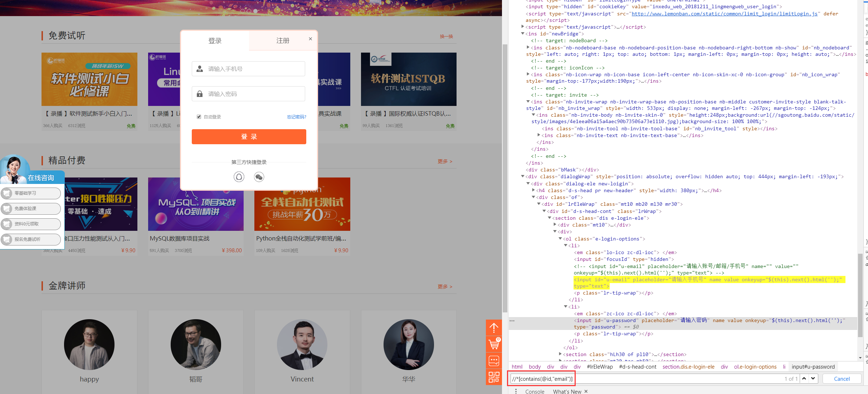This screenshot has width=868, height=394.
Task: Switch to the 登录 tab
Action: click(215, 41)
